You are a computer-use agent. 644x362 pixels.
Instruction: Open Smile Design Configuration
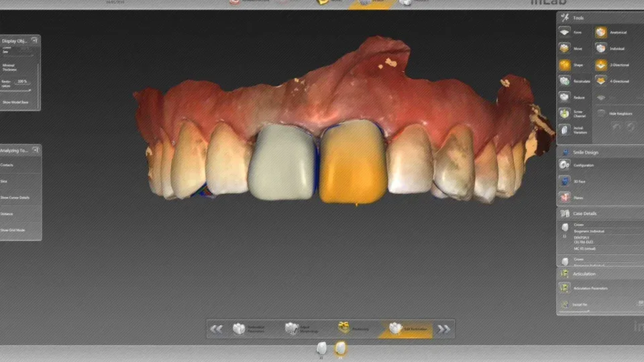tap(564, 165)
